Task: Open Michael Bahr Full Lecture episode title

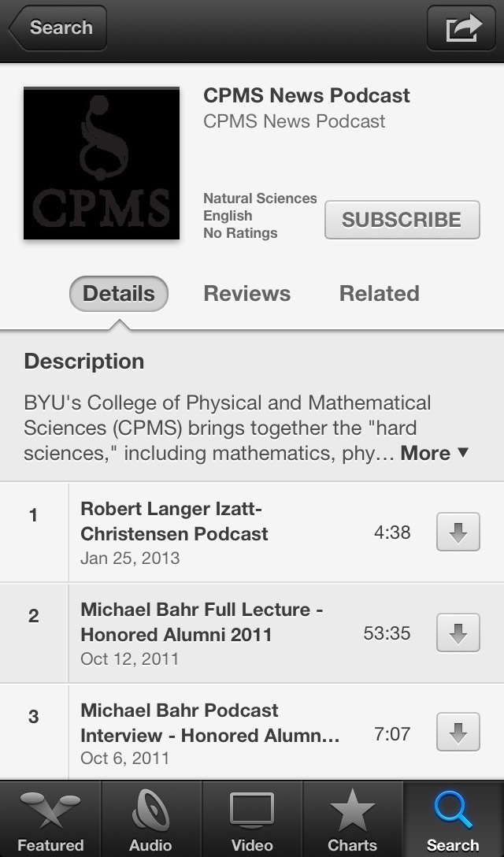Action: click(x=202, y=622)
